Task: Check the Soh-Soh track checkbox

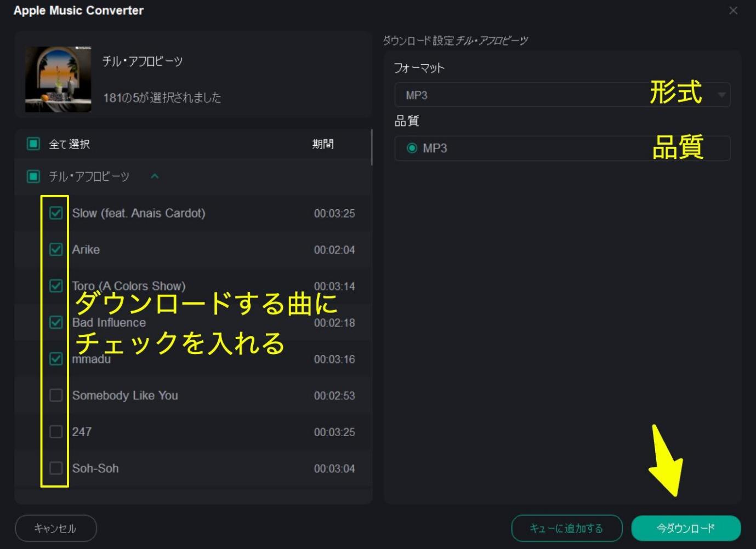Action: tap(56, 468)
